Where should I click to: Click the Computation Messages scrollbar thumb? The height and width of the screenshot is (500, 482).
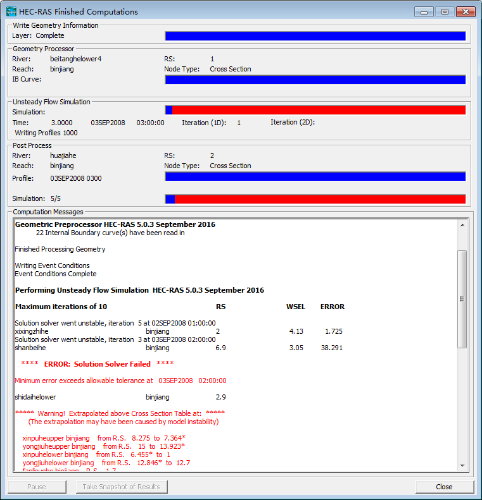coord(462,299)
